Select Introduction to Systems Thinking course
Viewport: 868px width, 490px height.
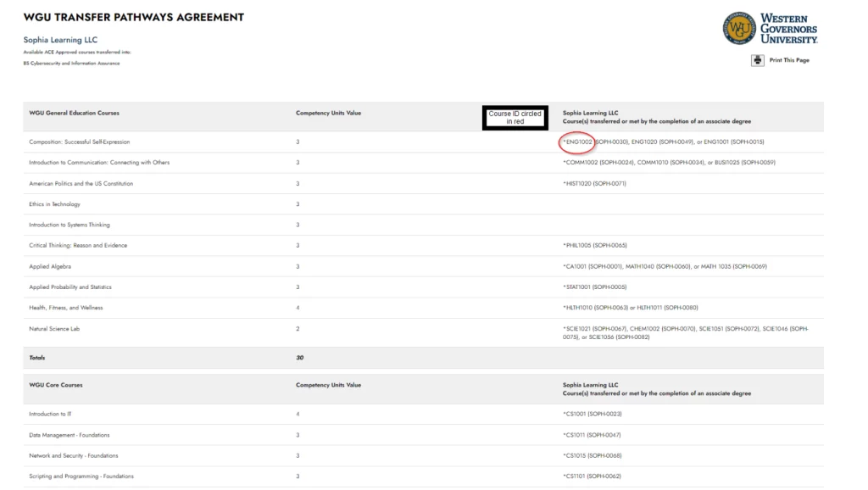tap(70, 225)
